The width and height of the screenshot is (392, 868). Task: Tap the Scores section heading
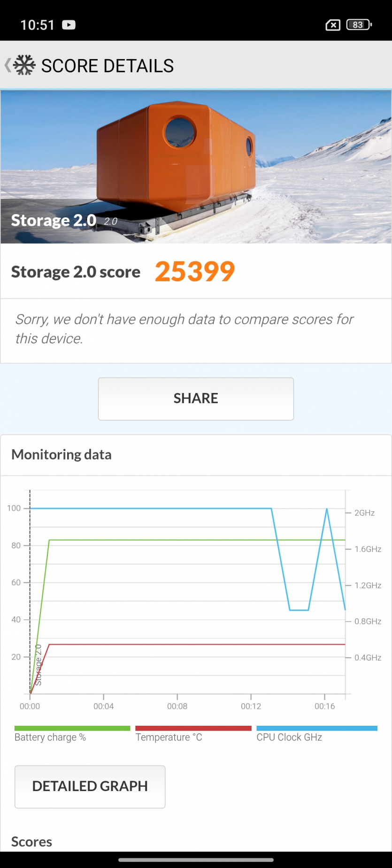click(x=31, y=842)
